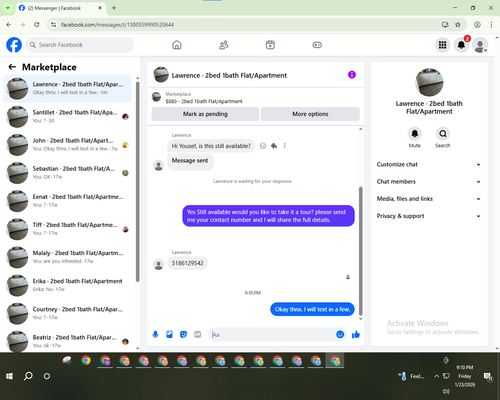The width and height of the screenshot is (500, 400).
Task: Open the John conversation
Action: pos(68,145)
